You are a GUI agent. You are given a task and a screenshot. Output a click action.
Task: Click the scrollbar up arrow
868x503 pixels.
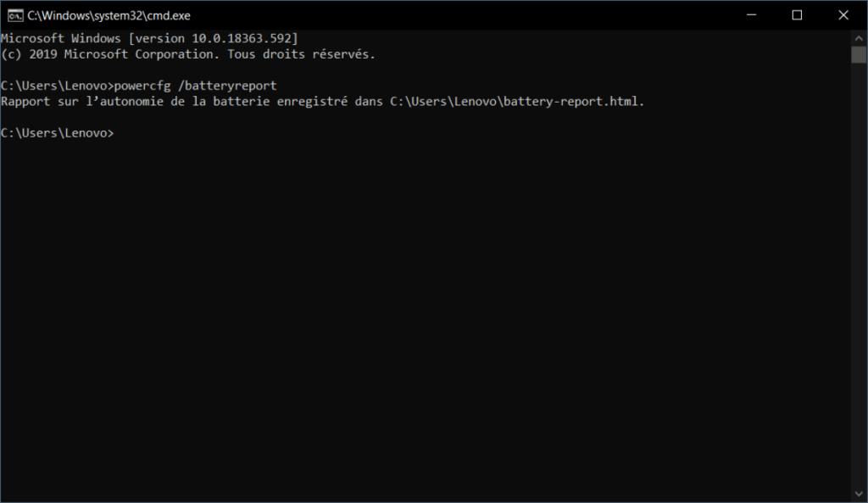(859, 38)
